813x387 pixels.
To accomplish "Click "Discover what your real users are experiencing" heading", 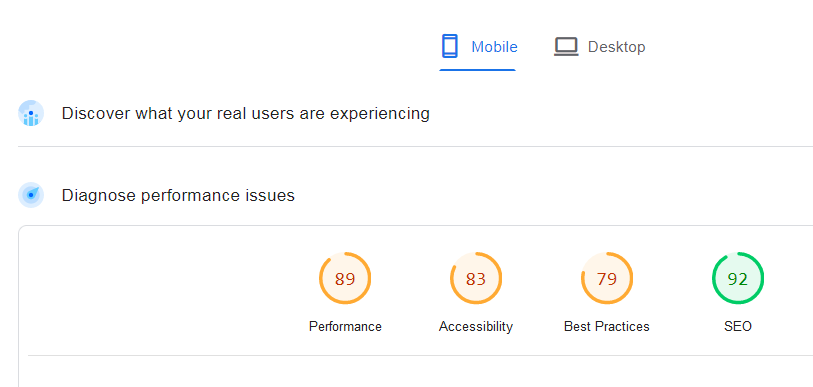I will [246, 113].
